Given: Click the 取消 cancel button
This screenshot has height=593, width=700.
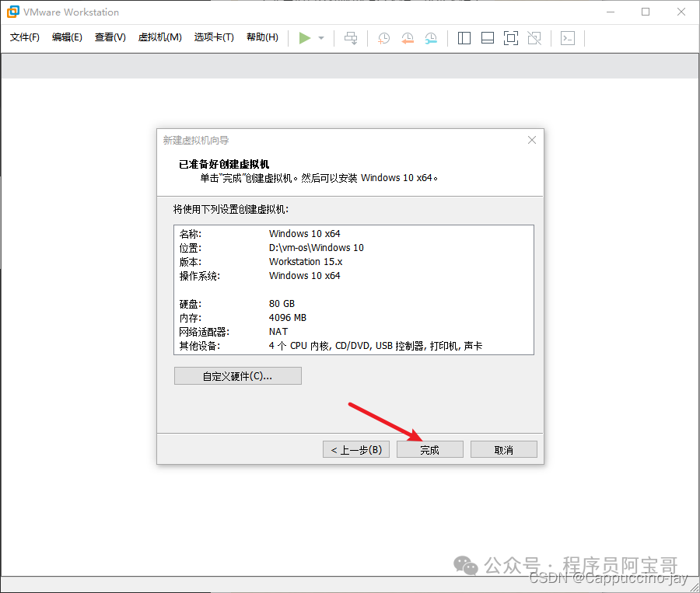Looking at the screenshot, I should tap(504, 450).
